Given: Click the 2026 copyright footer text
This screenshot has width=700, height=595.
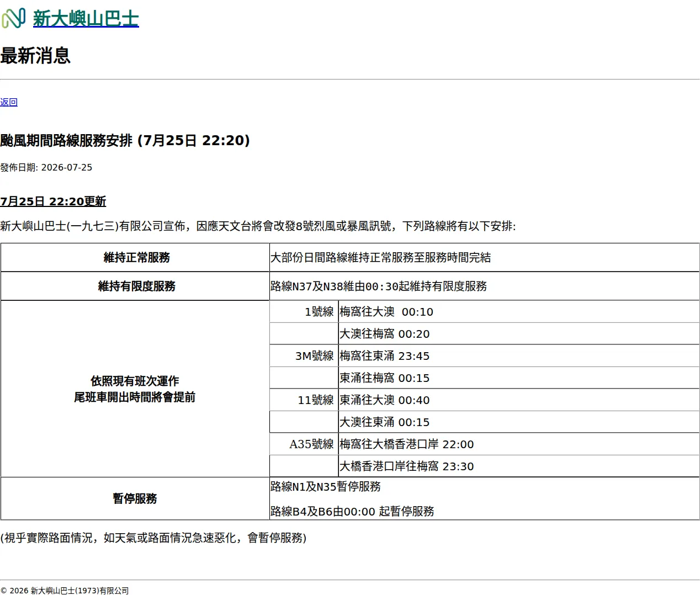Looking at the screenshot, I should pyautogui.click(x=65, y=591).
